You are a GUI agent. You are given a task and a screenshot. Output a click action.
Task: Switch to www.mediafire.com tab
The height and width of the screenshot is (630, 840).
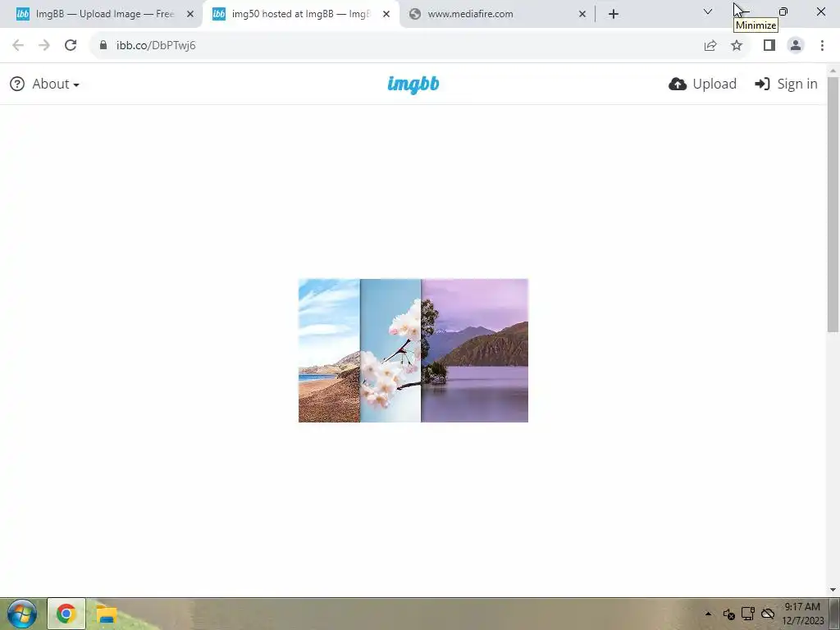pyautogui.click(x=498, y=14)
